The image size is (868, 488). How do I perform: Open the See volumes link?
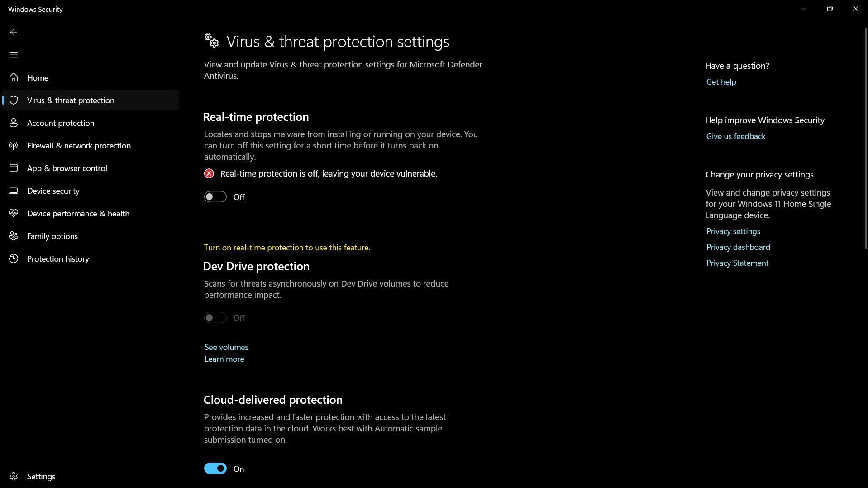226,347
